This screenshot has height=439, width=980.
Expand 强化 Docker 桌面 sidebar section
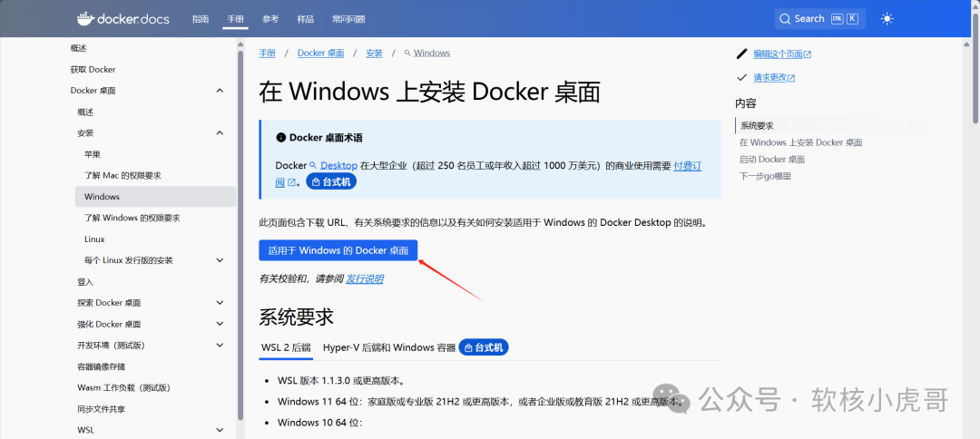tap(220, 324)
